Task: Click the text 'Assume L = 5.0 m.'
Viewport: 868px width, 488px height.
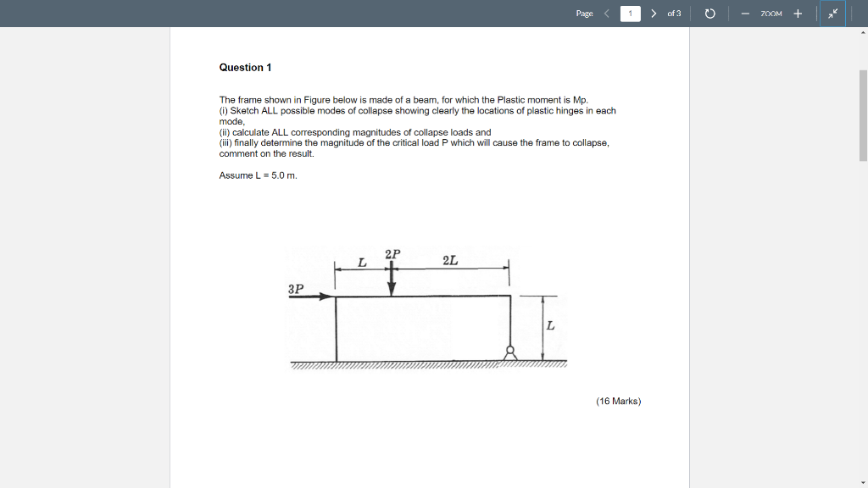Action: [258, 175]
